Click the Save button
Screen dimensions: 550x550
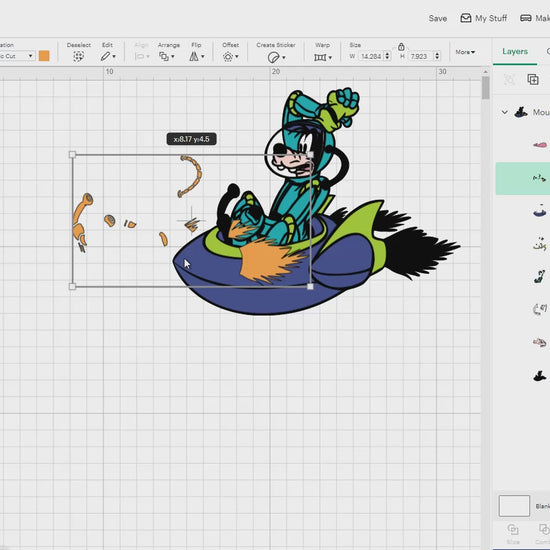(x=437, y=18)
